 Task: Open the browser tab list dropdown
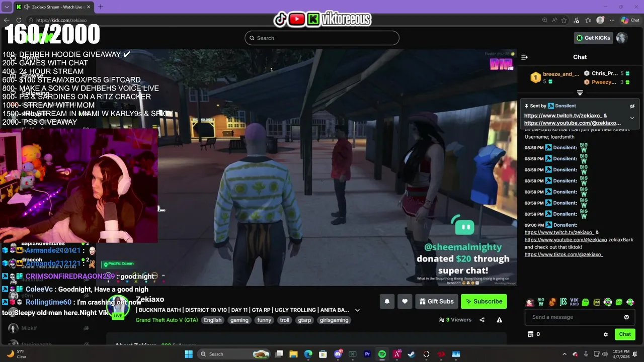(7, 7)
